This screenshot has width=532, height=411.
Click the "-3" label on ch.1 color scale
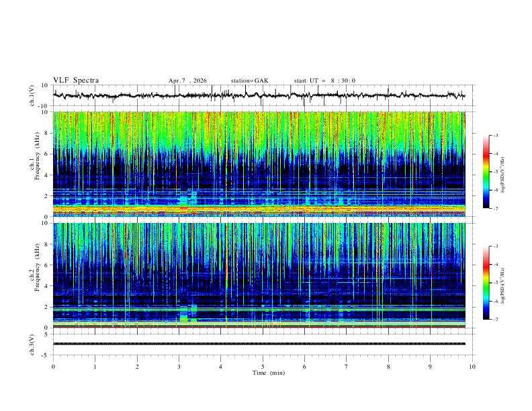point(495,135)
